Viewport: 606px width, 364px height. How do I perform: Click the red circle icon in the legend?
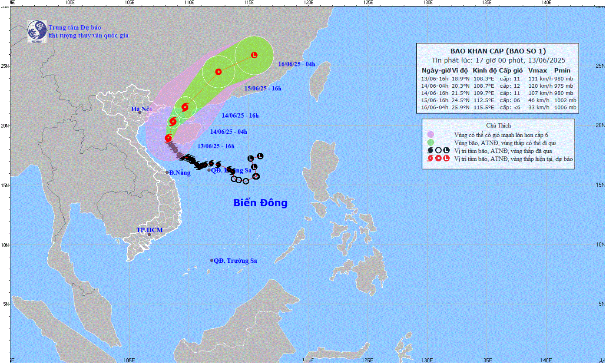pyautogui.click(x=438, y=159)
